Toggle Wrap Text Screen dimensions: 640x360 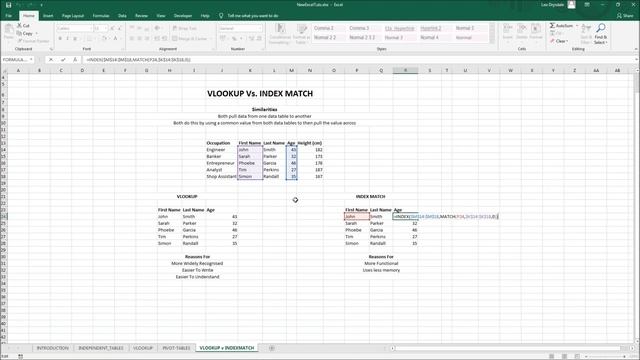pos(184,28)
